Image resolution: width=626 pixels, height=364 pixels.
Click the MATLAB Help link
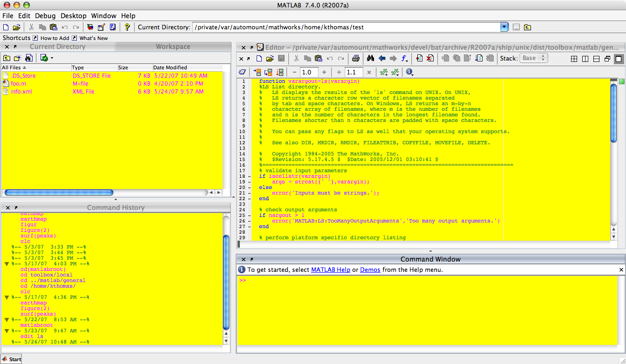pyautogui.click(x=330, y=270)
